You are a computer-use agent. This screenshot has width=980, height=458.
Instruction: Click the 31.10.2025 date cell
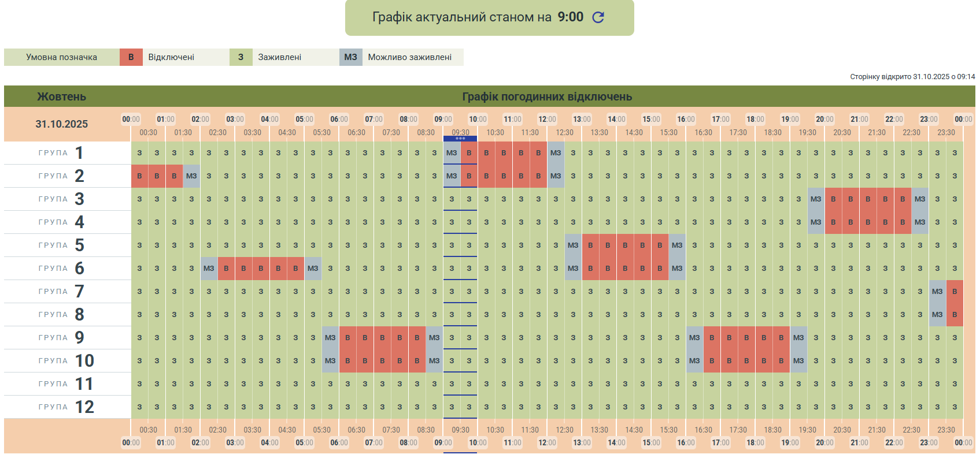click(x=62, y=124)
